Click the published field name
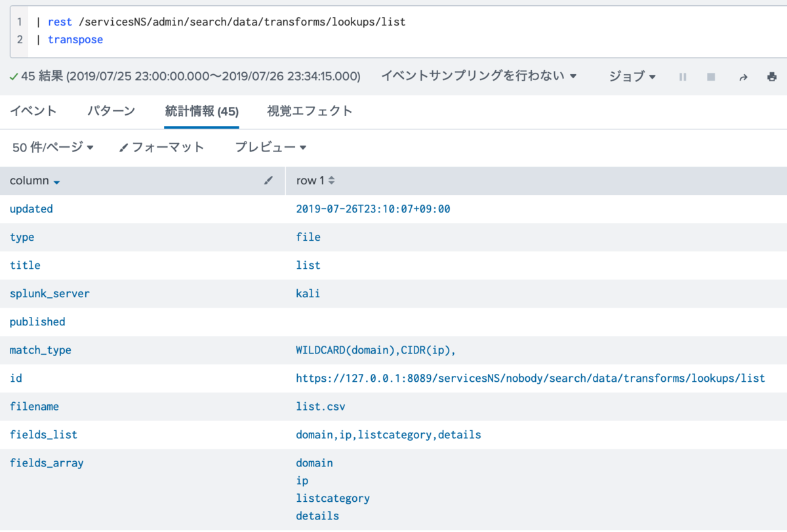The width and height of the screenshot is (787, 532). click(x=37, y=321)
